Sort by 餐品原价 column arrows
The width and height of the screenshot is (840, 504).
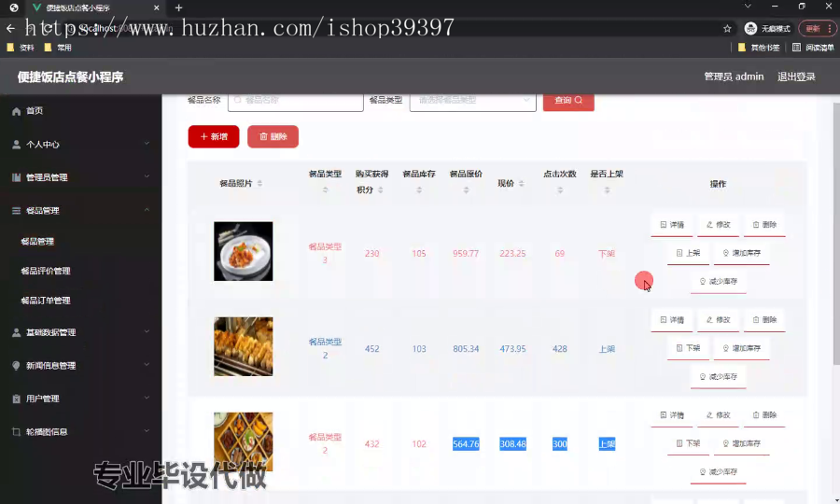pyautogui.click(x=466, y=190)
